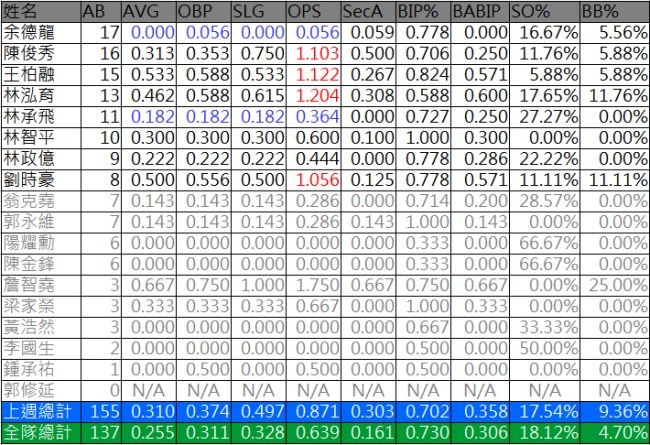This screenshot has width=650, height=445.
Task: Select player name 郭修延
Action: 29,390
